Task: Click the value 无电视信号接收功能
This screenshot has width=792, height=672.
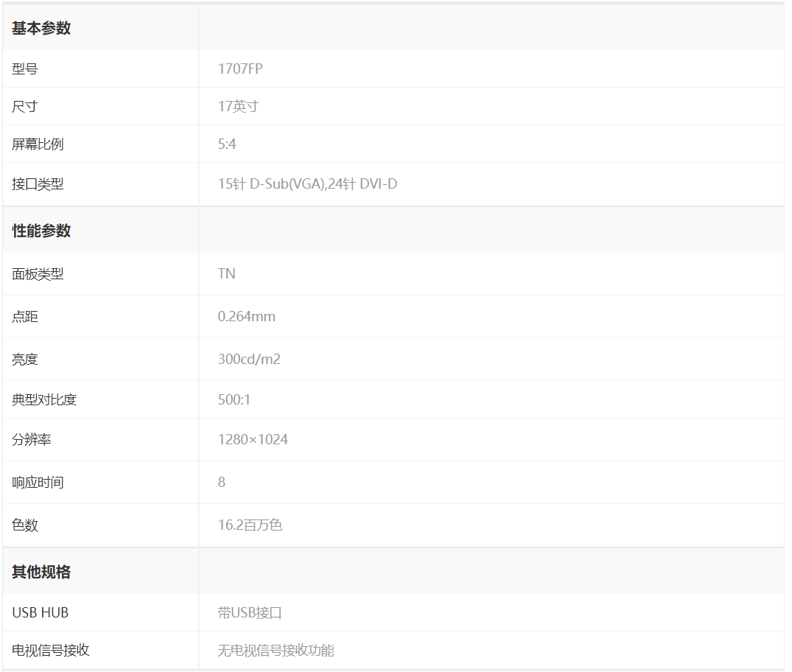Action: point(276,651)
